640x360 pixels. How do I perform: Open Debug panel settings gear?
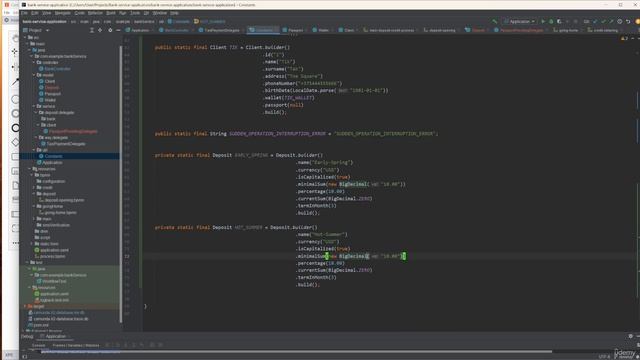(x=630, y=336)
